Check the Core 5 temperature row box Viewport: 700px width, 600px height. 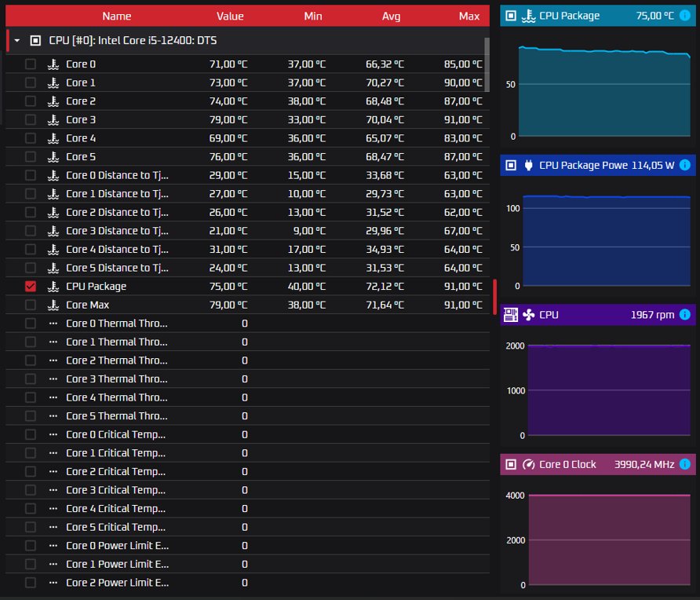point(31,157)
